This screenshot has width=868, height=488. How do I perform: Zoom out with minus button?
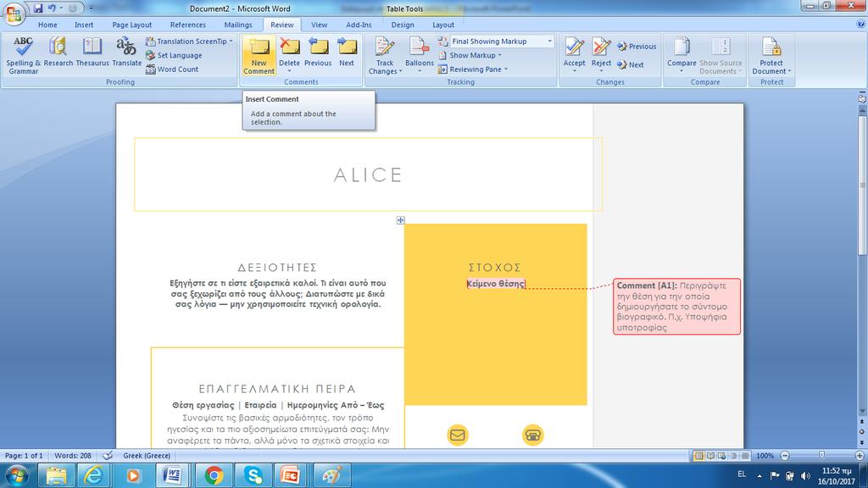784,456
